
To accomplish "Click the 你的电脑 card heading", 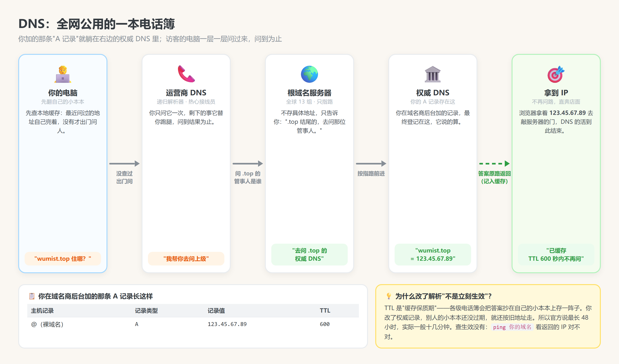I will tap(63, 93).
